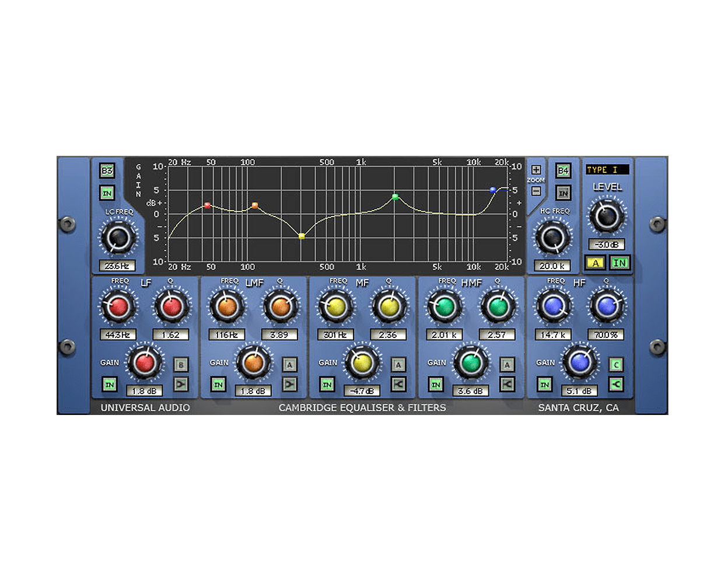Click the LF band shelf/bell icon button
Image resolution: width=728 pixels, height=572 pixels.
coord(181,384)
